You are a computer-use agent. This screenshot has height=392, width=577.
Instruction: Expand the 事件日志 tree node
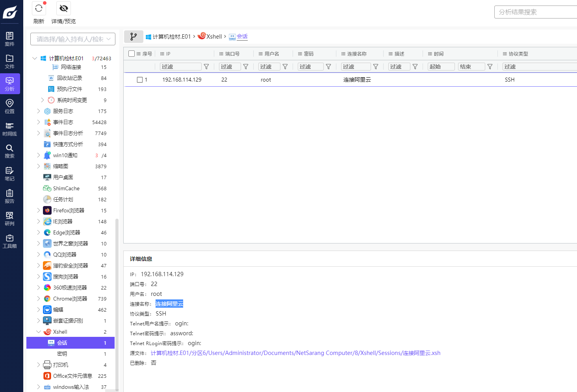39,122
